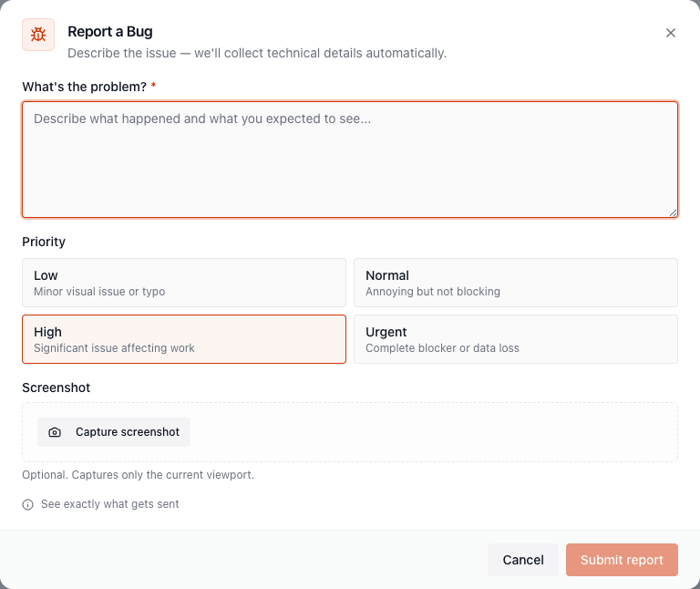700x589 pixels.
Task: Click the bug icon in the header
Action: pos(38,35)
